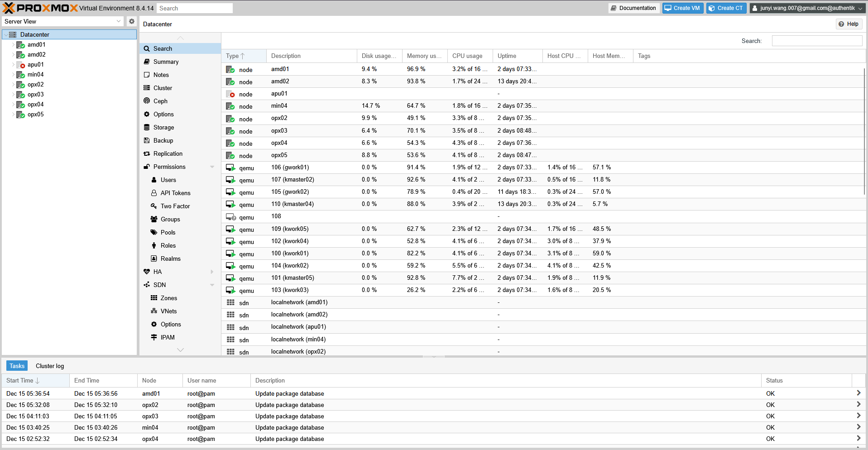This screenshot has height=450, width=868.
Task: Expand the amd01 node in the tree
Action: [x=13, y=44]
